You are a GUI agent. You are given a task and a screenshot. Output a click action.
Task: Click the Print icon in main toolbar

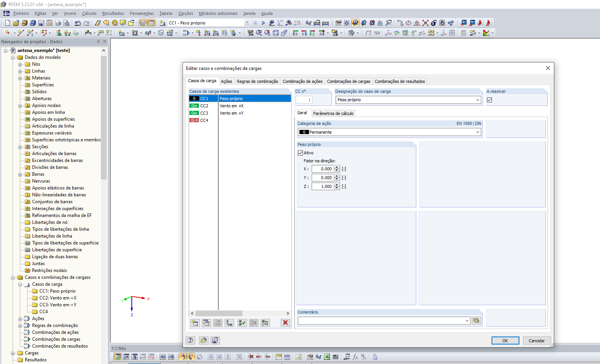(58, 23)
